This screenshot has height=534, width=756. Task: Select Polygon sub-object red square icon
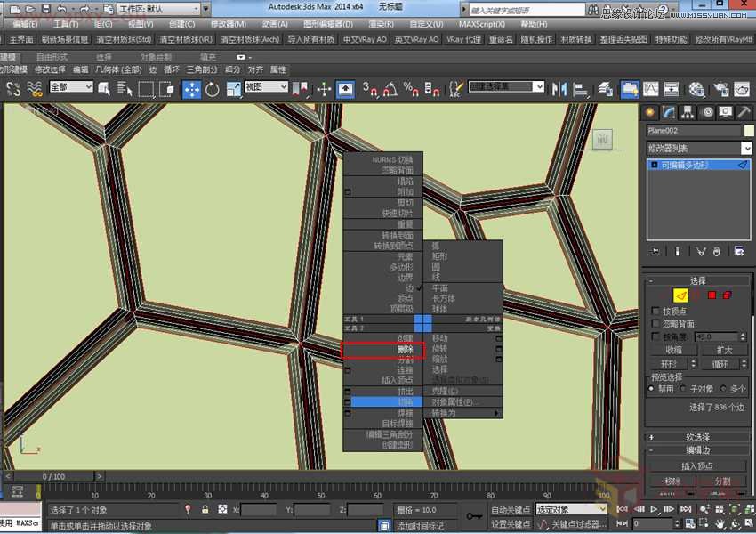(712, 295)
